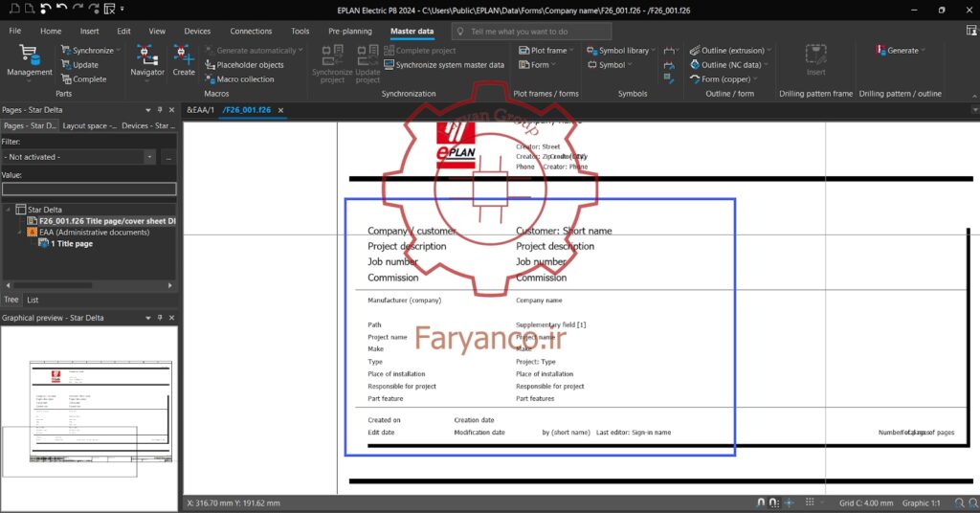
Task: Click the Placeholder objects icon
Action: [210, 65]
